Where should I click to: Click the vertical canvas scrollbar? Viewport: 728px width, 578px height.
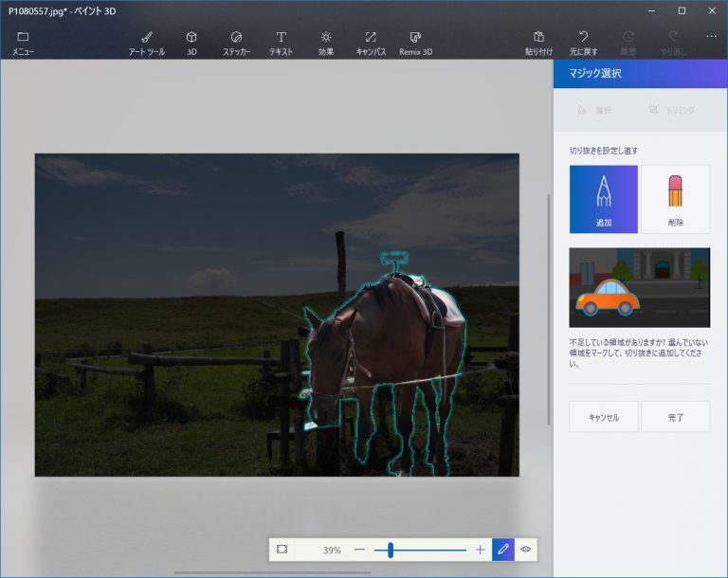[549, 310]
